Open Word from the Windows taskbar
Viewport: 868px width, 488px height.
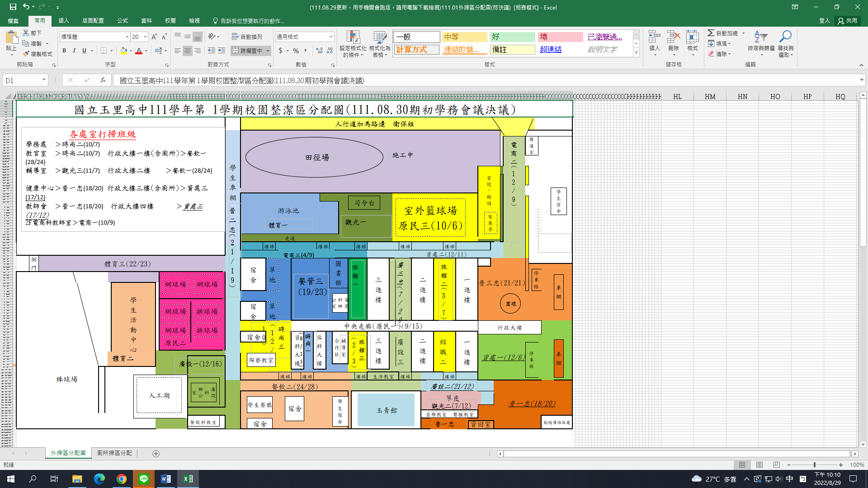click(x=166, y=479)
